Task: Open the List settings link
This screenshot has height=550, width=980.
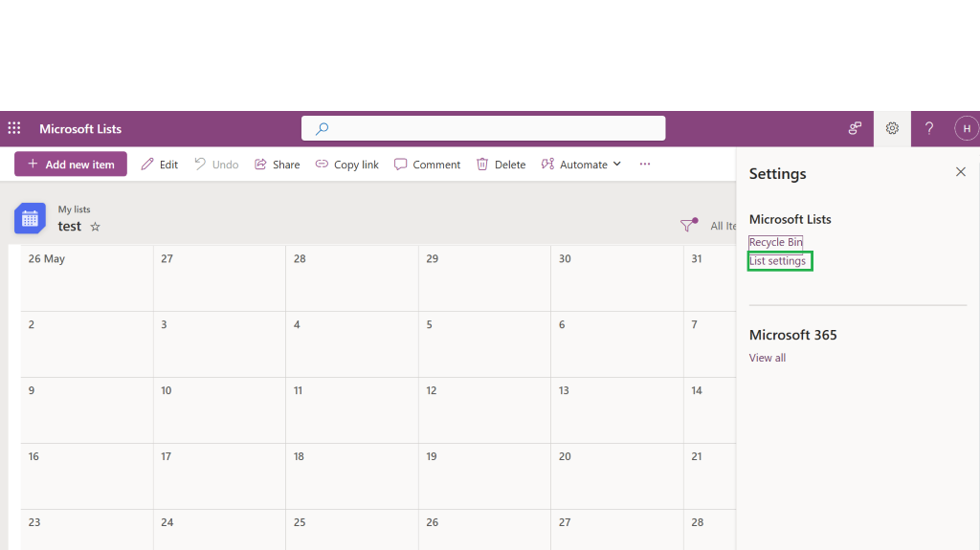Action: (777, 260)
